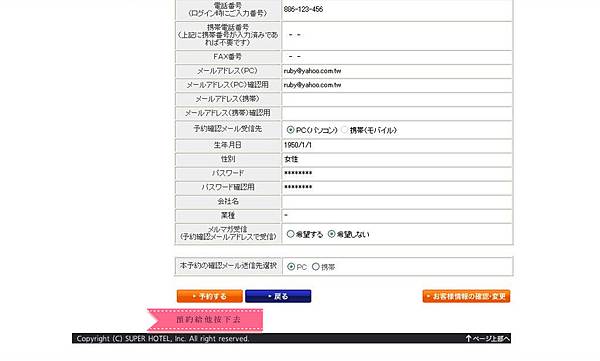The width and height of the screenshot is (600, 361).
Task: Select PC for 本予約の確認メール送信先選択
Action: pyautogui.click(x=291, y=267)
